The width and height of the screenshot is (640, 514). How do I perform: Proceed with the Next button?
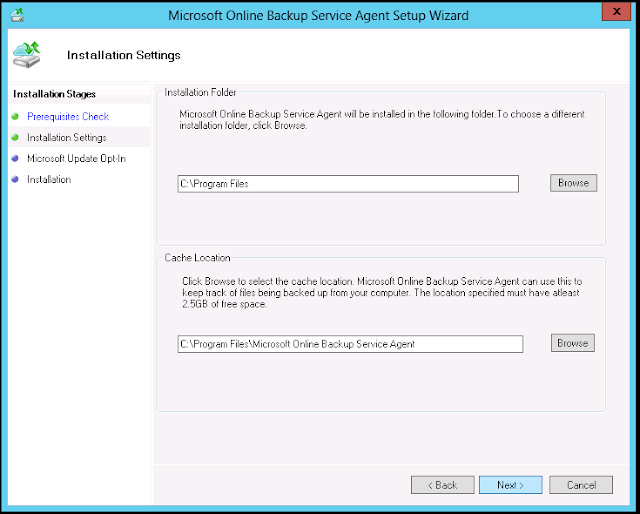(511, 485)
